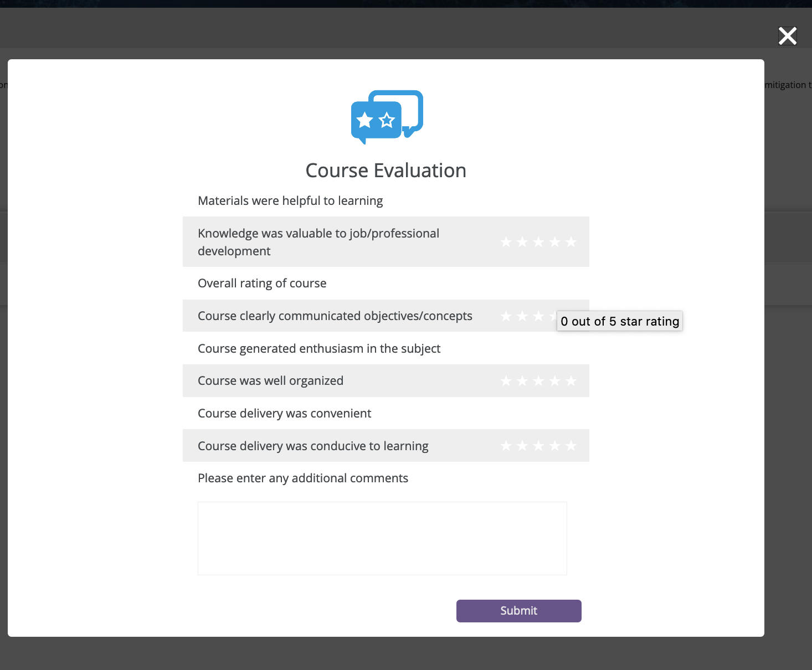Click Overall rating of course label

point(262,284)
